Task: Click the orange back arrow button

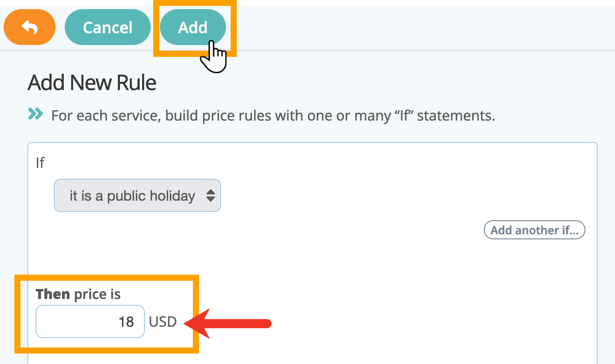Action: click(30, 27)
